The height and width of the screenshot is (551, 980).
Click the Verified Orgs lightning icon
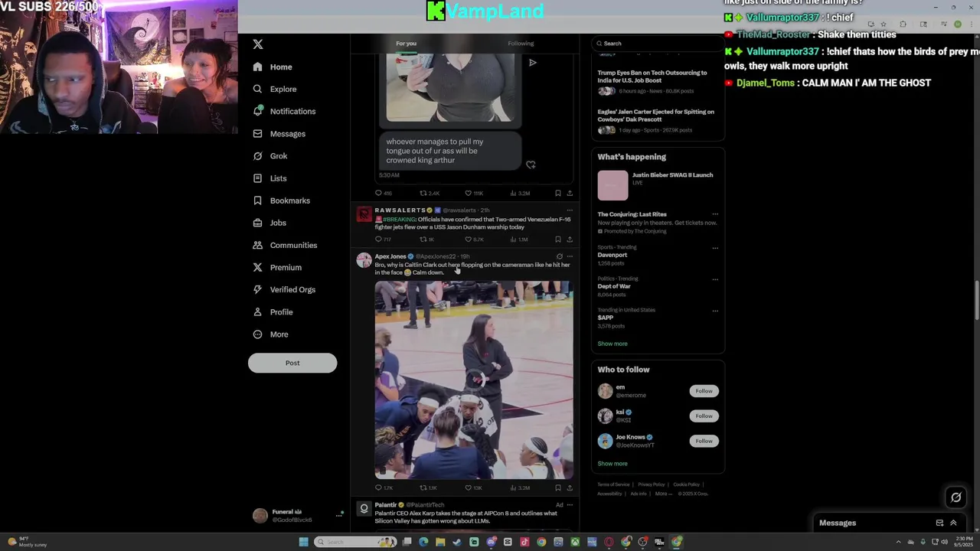pos(257,289)
